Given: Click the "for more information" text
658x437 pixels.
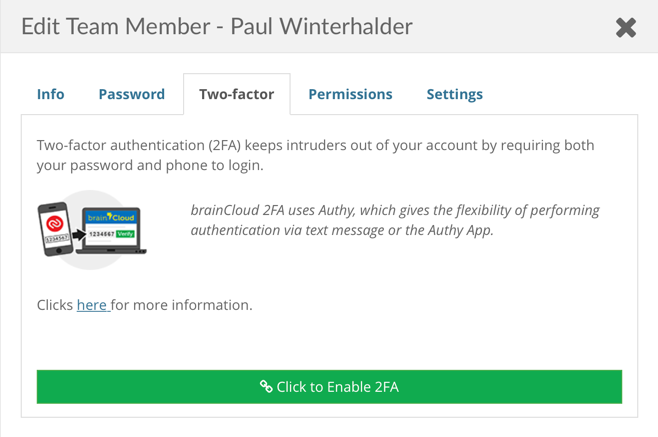Looking at the screenshot, I should (181, 304).
